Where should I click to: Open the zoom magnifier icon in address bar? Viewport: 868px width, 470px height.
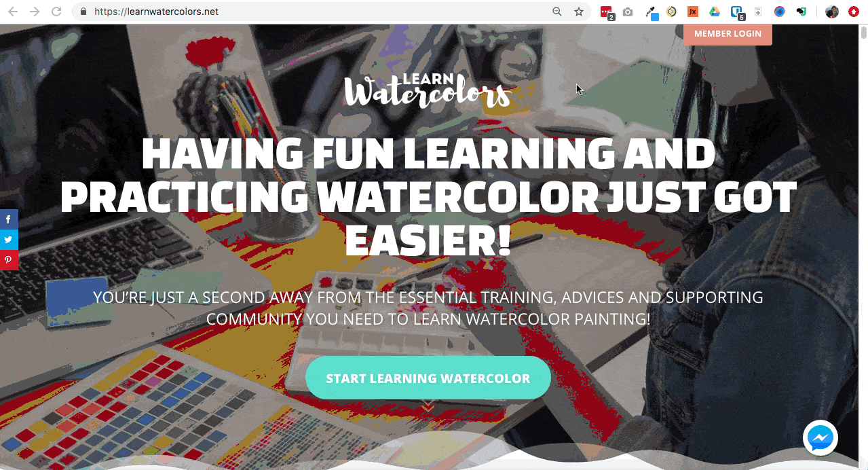[x=557, y=12]
